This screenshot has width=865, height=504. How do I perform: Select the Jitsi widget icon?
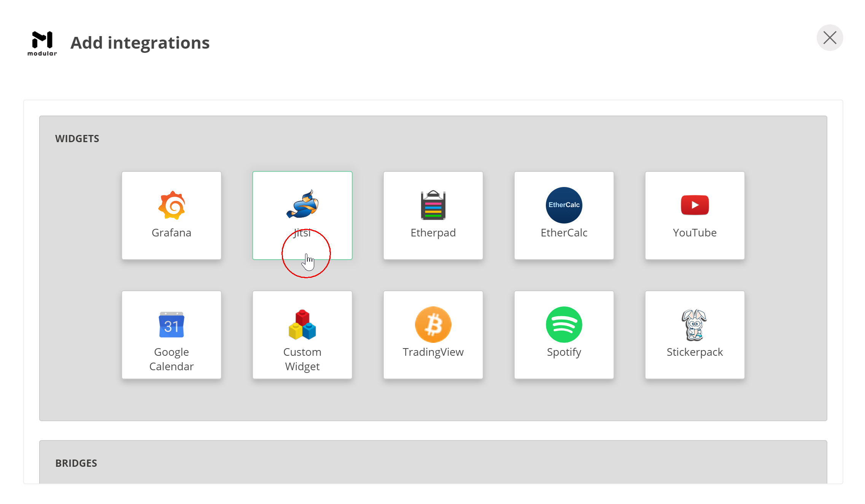[x=302, y=204]
